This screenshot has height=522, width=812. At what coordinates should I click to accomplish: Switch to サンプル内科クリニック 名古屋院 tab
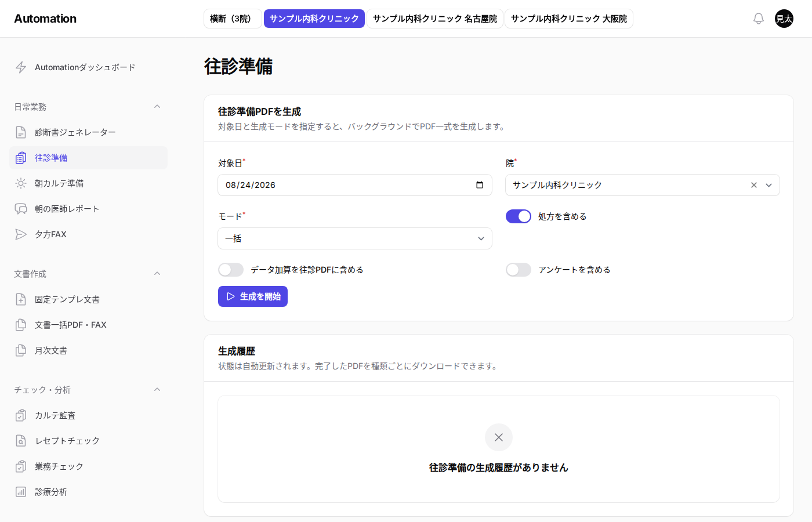435,19
